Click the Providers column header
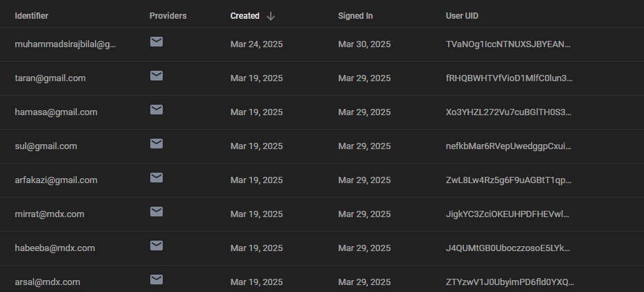 [x=168, y=16]
